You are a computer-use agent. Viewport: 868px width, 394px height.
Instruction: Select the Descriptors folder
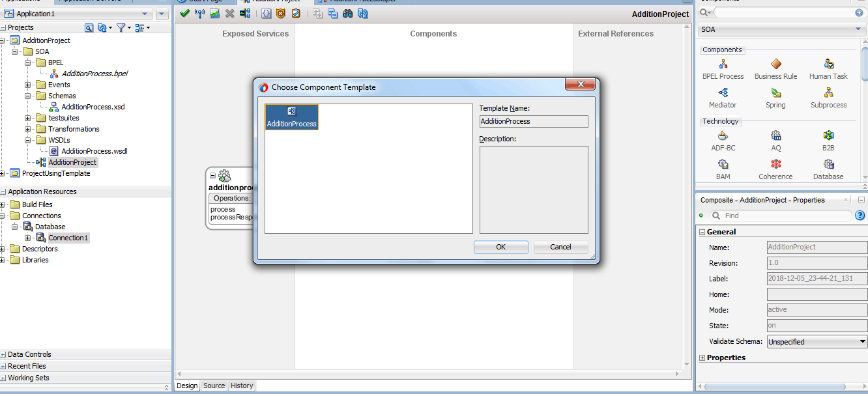click(40, 249)
